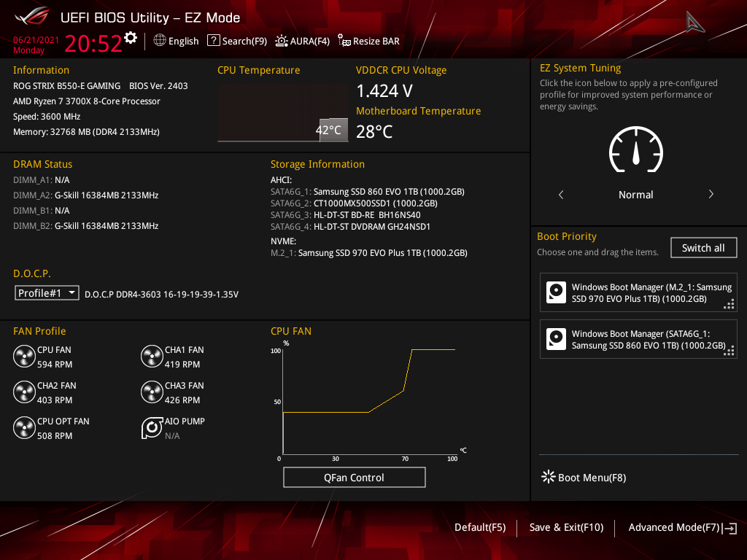Click 'SATA6G_2: CT1000MX500SSD1' row
This screenshot has width=747, height=560.
tap(354, 203)
